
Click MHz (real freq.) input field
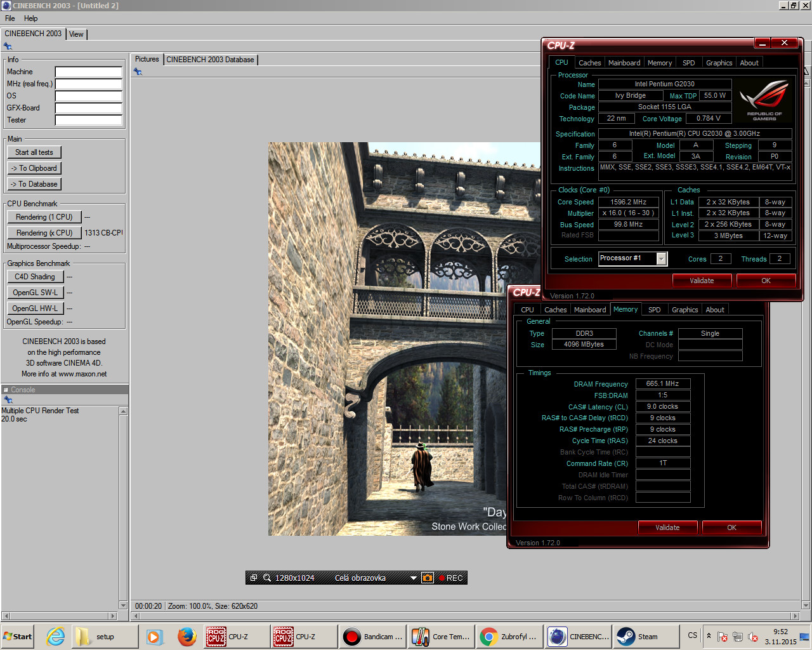tap(88, 84)
